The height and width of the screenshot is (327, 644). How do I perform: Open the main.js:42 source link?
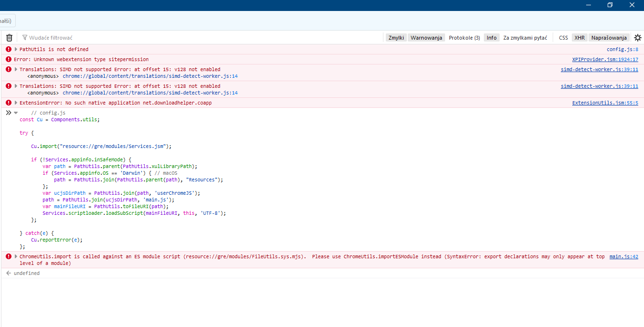[623, 257]
